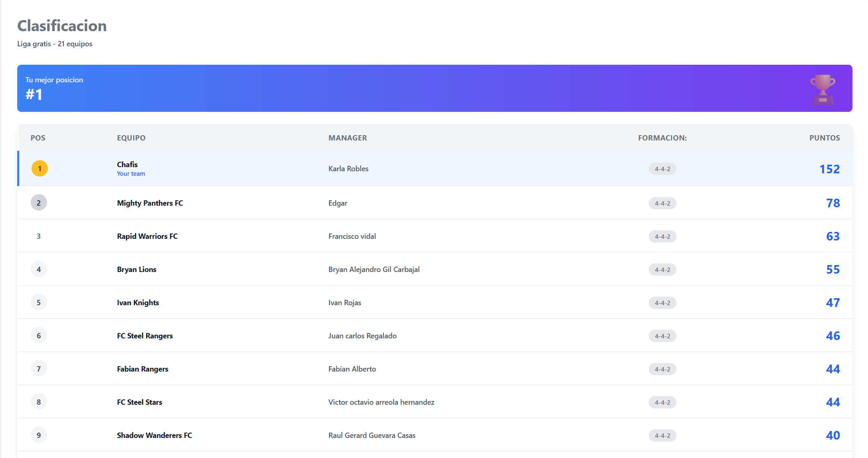Screen dimensions: 868x458
Task: Open the 4-4-2 formation pill for Chafis
Action: [662, 168]
